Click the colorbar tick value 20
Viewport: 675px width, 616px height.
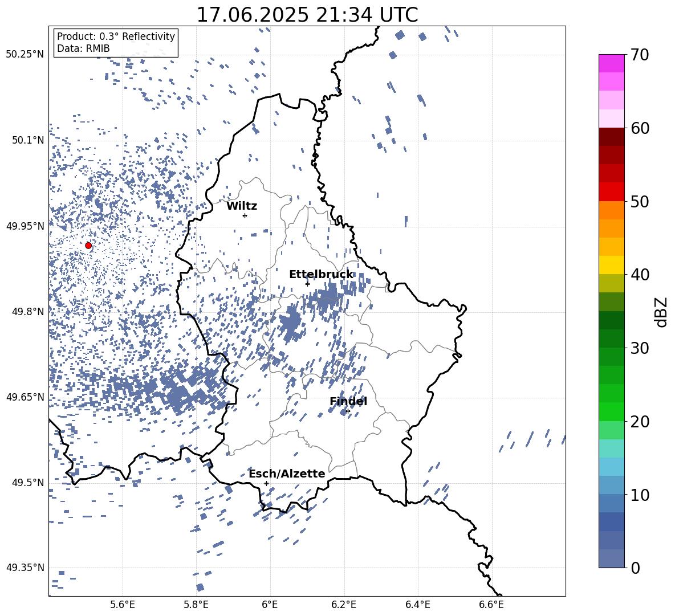(639, 421)
